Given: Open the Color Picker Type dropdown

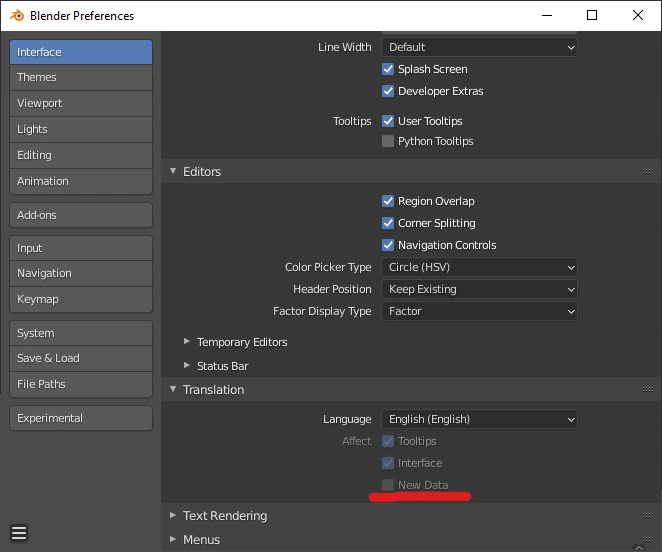Looking at the screenshot, I should 479,267.
